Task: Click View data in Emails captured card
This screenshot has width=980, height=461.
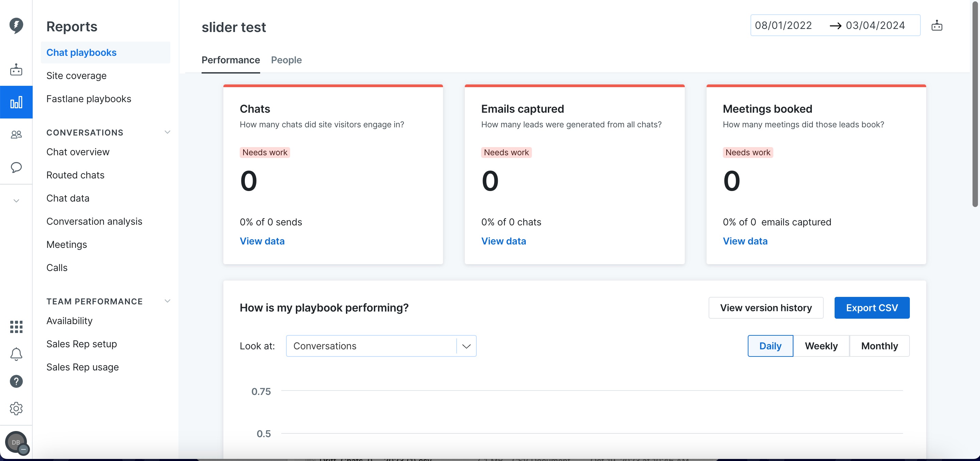Action: pos(504,241)
